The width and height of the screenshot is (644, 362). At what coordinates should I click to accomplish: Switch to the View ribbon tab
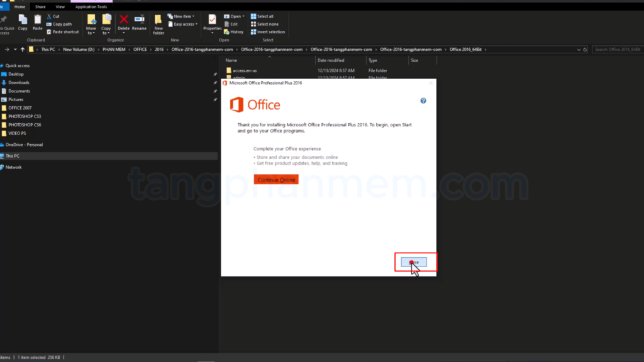click(x=60, y=6)
